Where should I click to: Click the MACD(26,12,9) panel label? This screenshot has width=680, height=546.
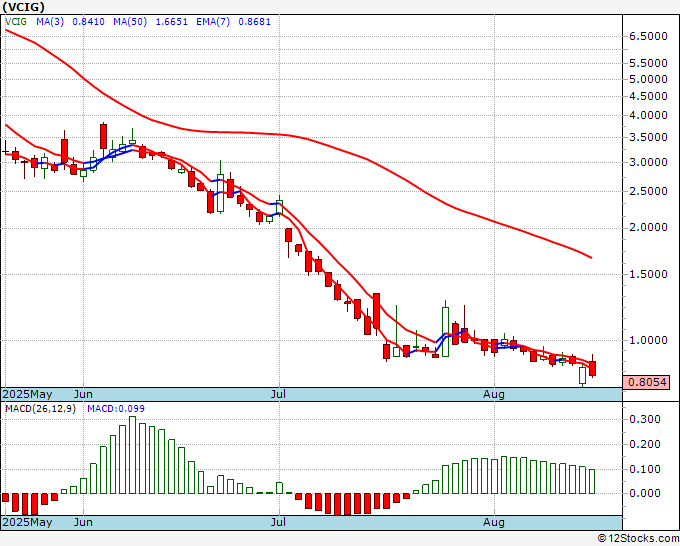pyautogui.click(x=40, y=409)
